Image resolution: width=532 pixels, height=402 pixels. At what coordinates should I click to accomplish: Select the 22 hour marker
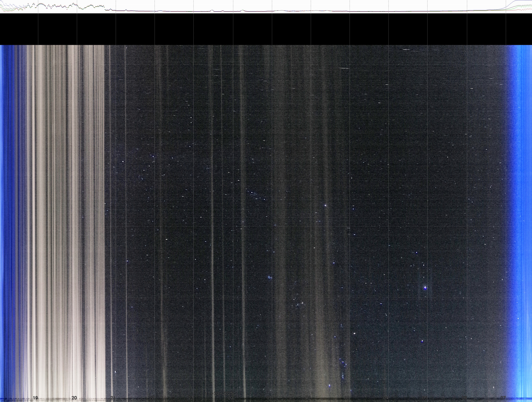[152, 398]
